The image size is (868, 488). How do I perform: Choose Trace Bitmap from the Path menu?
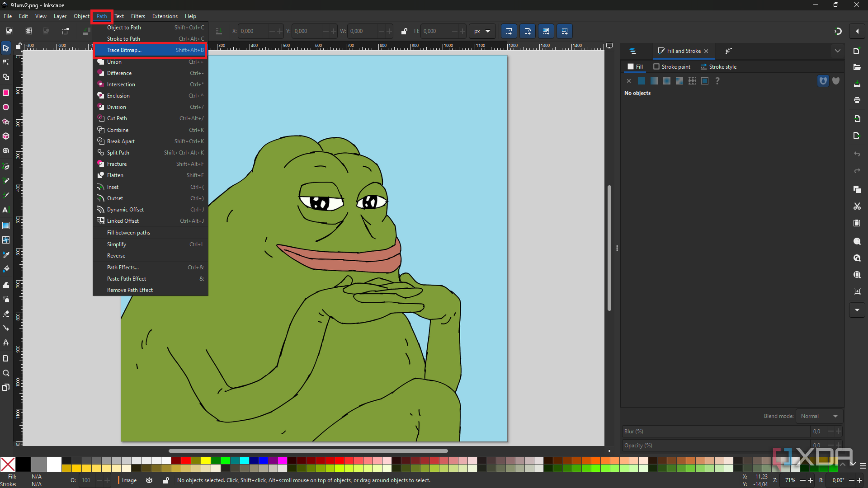click(151, 50)
